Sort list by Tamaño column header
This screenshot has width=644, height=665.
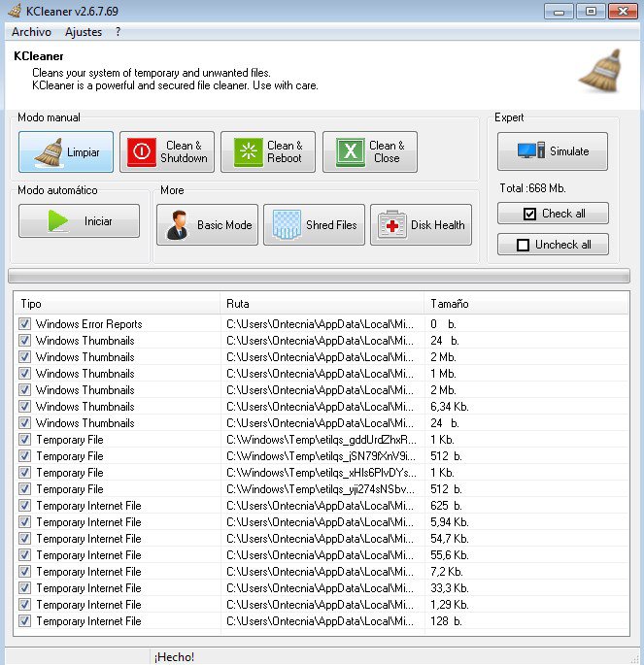[525, 304]
